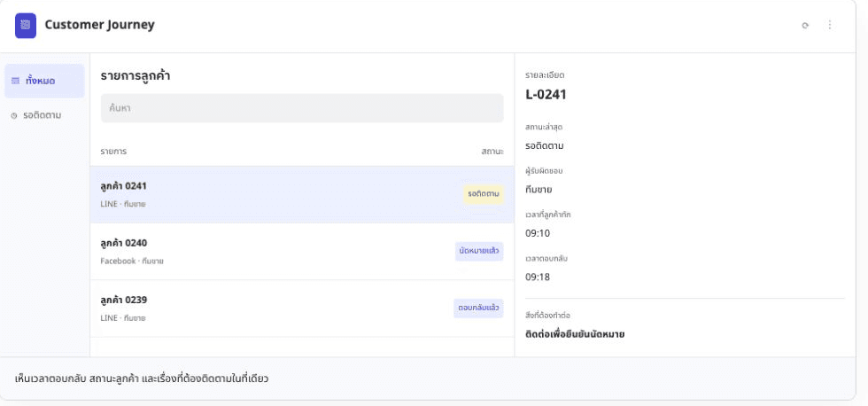The height and width of the screenshot is (406, 868).
Task: Click the รายละเอียด label in details panel
Action: click(545, 74)
